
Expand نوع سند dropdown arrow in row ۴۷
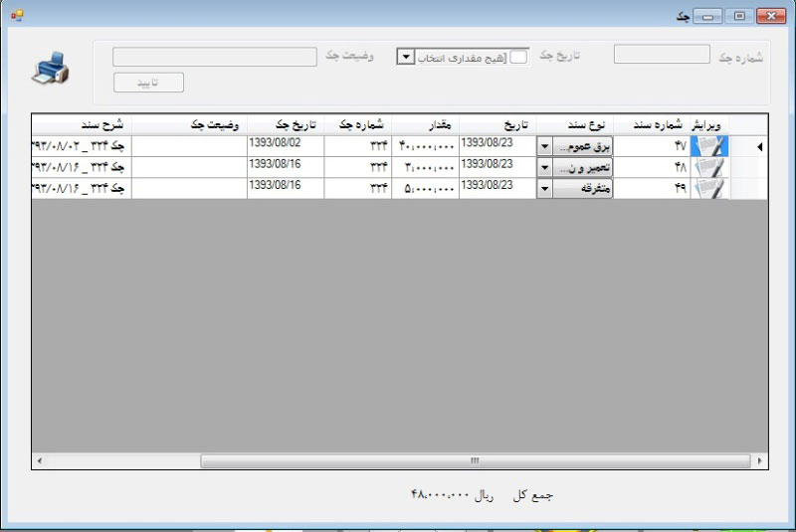point(544,146)
